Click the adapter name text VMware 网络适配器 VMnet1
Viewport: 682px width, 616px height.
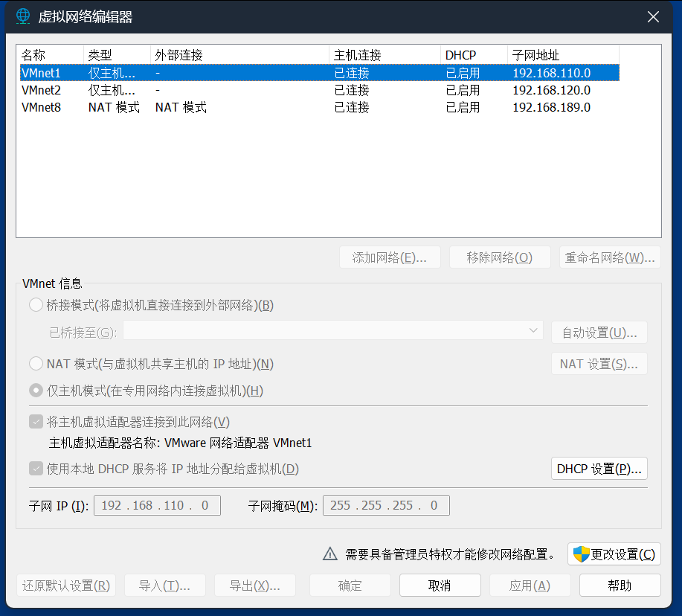click(238, 443)
